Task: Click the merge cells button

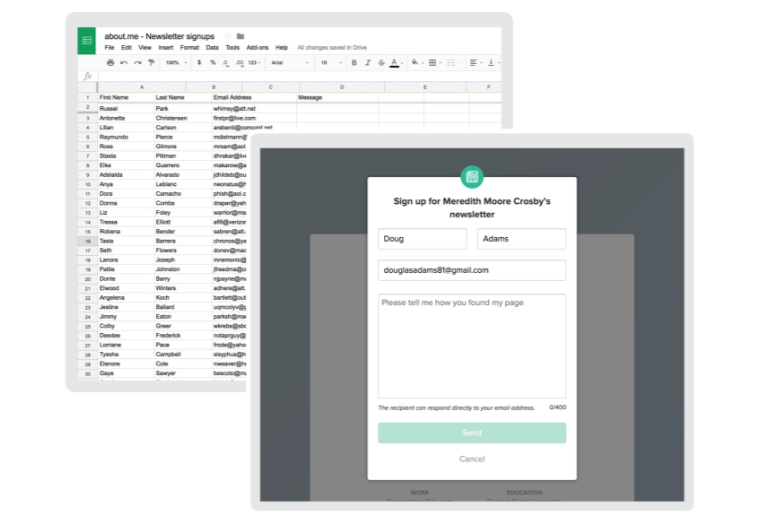Action: tap(451, 63)
